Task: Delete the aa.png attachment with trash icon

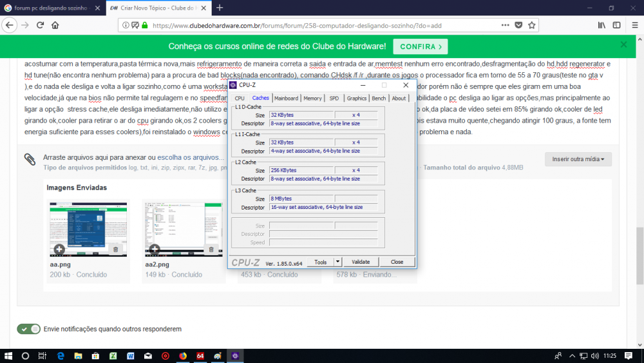Action: [x=115, y=249]
